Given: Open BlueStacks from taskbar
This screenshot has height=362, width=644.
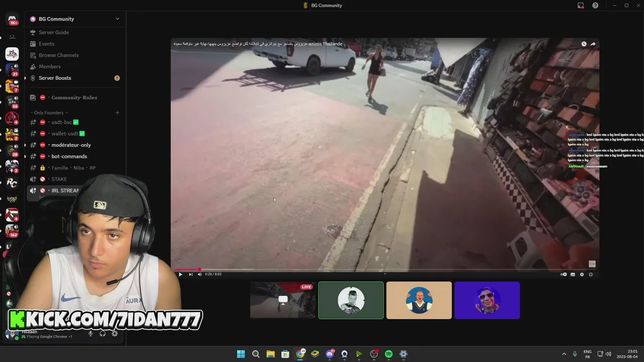Looking at the screenshot, I should click(315, 354).
